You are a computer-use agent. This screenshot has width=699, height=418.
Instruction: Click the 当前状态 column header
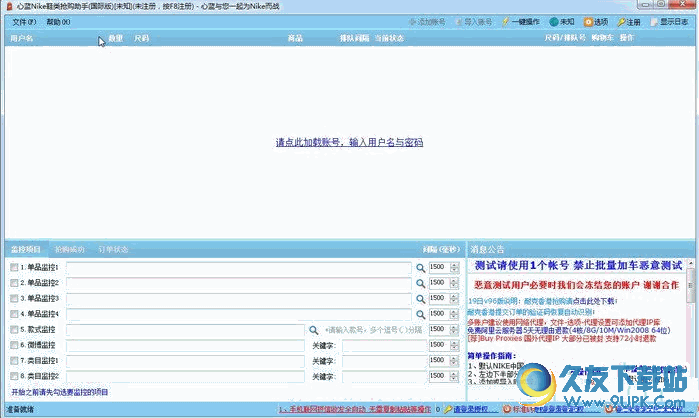[389, 38]
